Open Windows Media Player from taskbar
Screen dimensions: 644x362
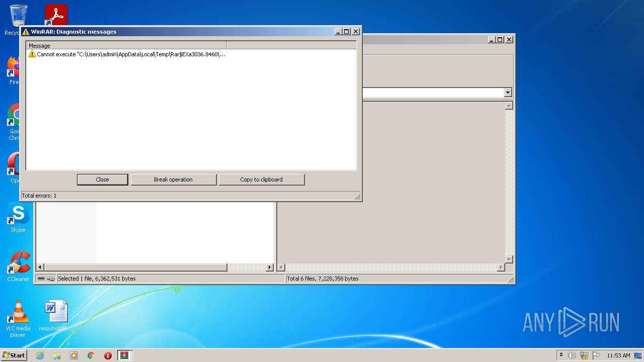tap(74, 355)
